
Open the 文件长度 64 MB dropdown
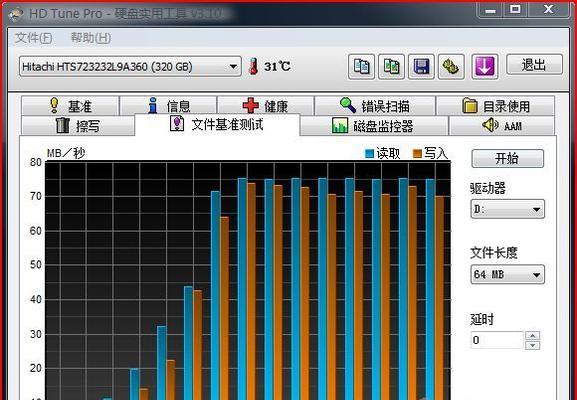[x=507, y=275]
